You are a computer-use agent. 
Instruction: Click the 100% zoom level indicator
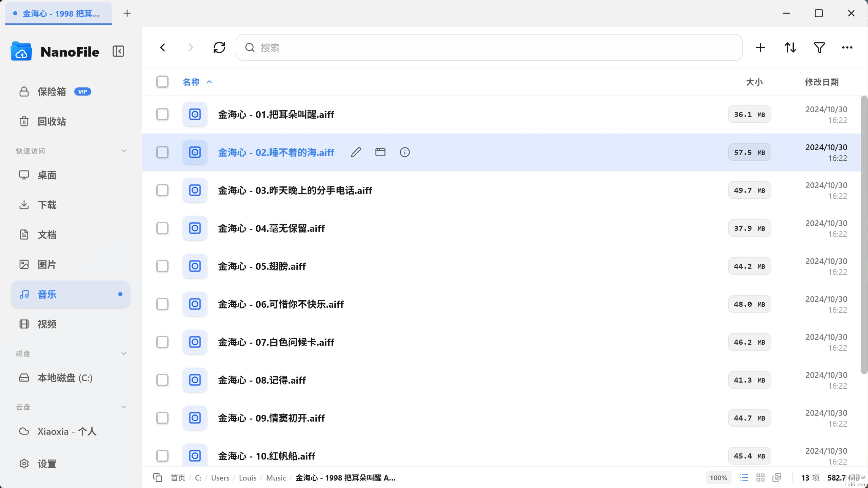(x=718, y=478)
